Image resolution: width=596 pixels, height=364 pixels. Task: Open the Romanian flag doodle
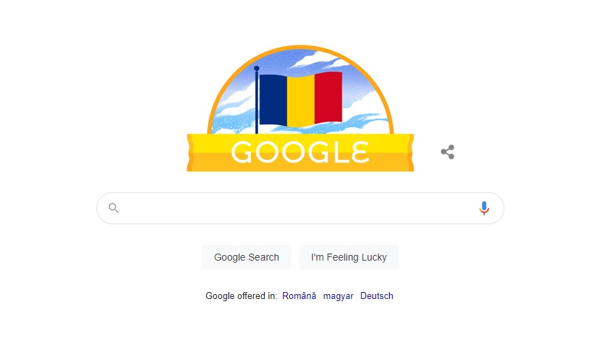point(300,108)
